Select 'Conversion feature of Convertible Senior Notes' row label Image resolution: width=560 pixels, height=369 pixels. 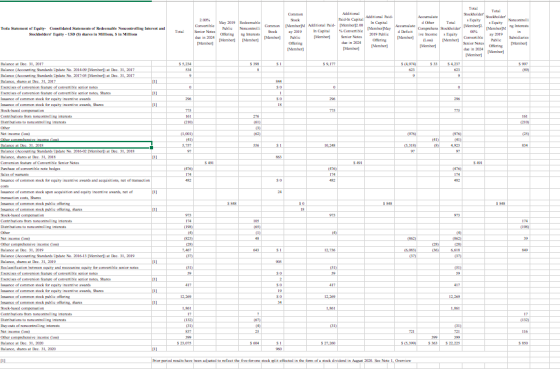pyautogui.click(x=40, y=163)
